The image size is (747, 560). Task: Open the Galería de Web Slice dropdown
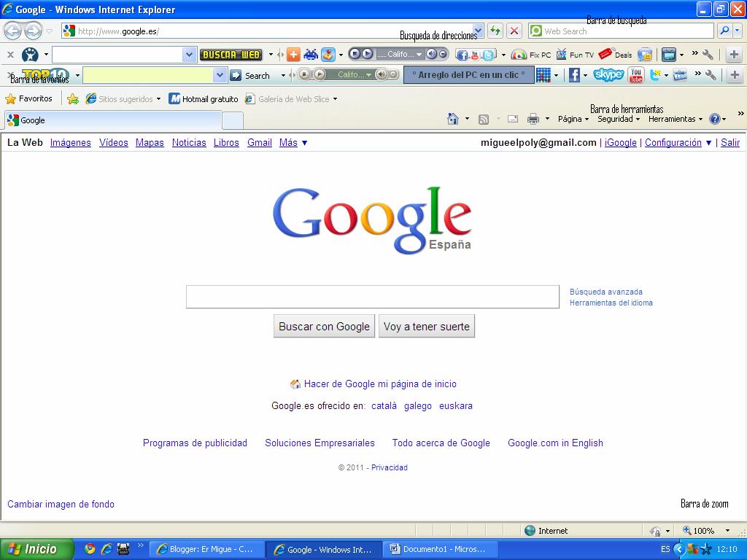[335, 99]
